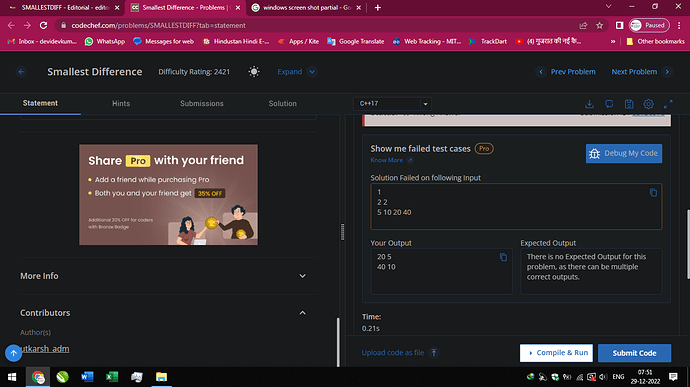Click Upload code as file
The width and height of the screenshot is (690, 387).
393,353
